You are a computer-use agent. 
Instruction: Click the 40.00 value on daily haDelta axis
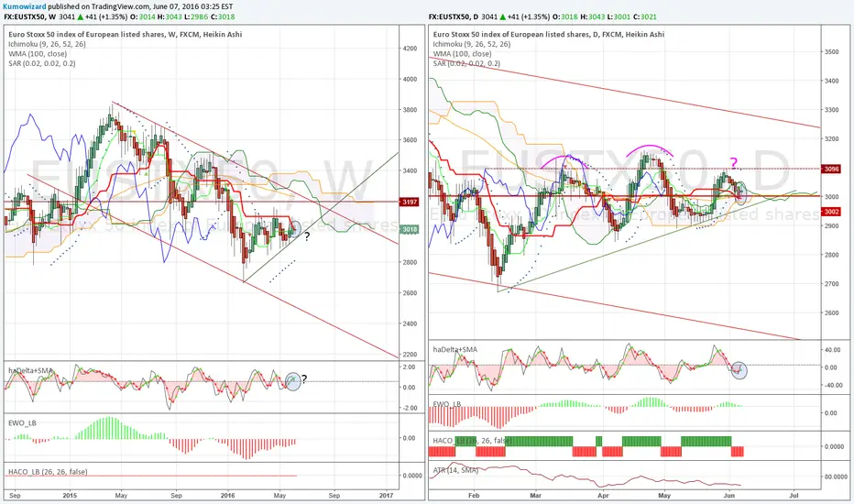(831, 350)
